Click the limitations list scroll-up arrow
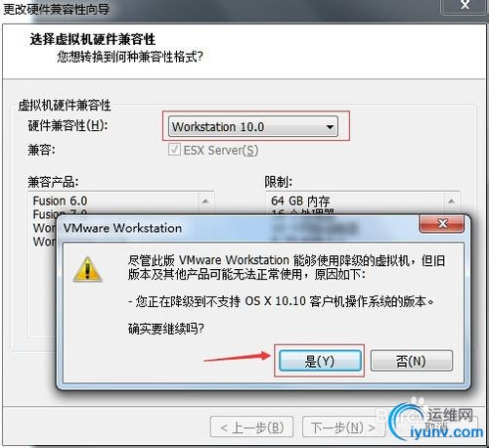This screenshot has height=448, width=489. [451, 202]
